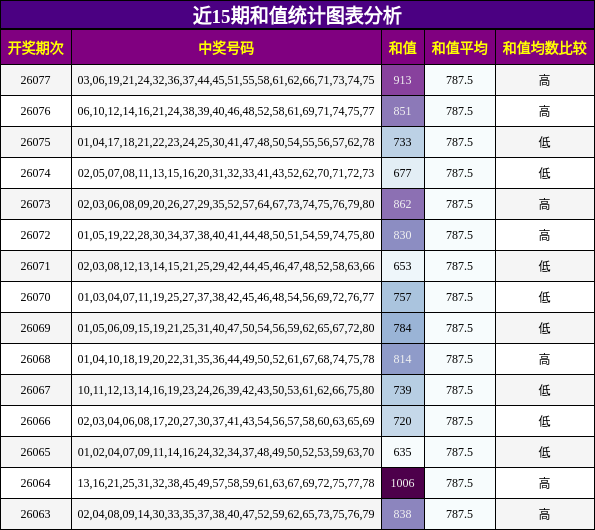Screen dimensions: 595x530
Task: Select the 和值平均 column header
Action: [x=460, y=48]
